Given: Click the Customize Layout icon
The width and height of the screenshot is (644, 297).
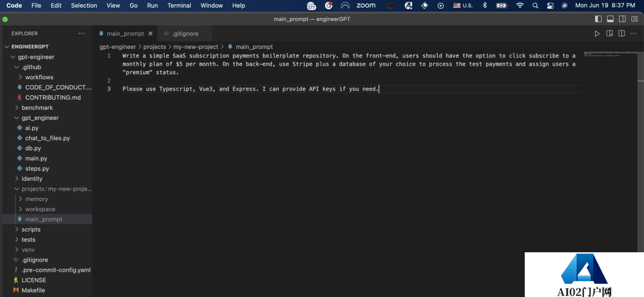Looking at the screenshot, I should click(x=633, y=19).
